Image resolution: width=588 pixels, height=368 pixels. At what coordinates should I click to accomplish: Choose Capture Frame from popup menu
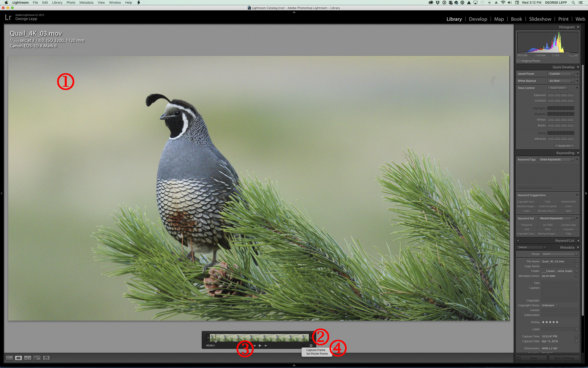[x=316, y=350]
